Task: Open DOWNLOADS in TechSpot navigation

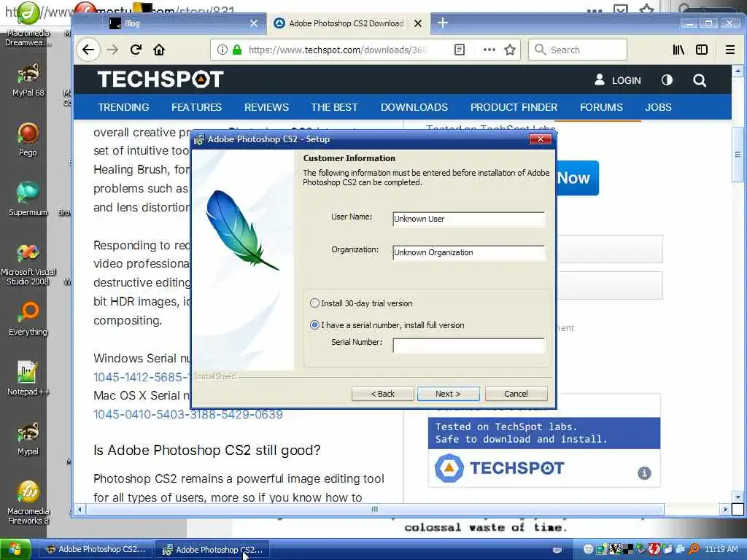Action: (414, 107)
